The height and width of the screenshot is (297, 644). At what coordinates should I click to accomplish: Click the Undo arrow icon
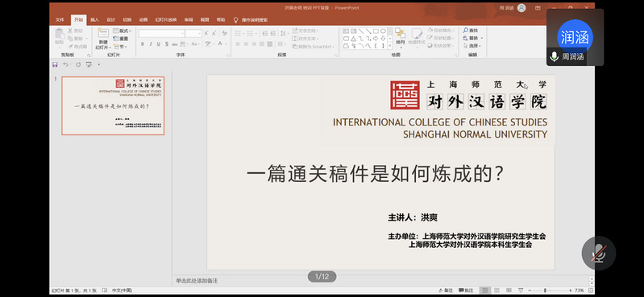click(x=65, y=64)
